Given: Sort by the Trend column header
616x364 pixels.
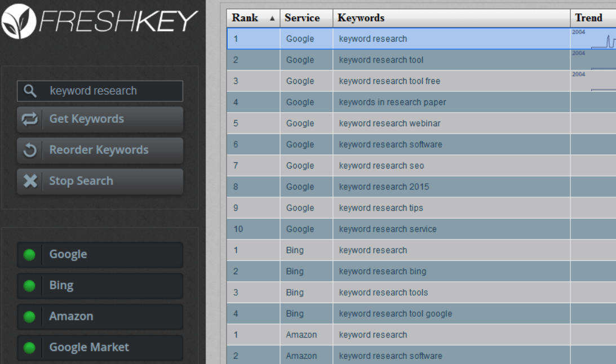Looking at the screenshot, I should (593, 18).
